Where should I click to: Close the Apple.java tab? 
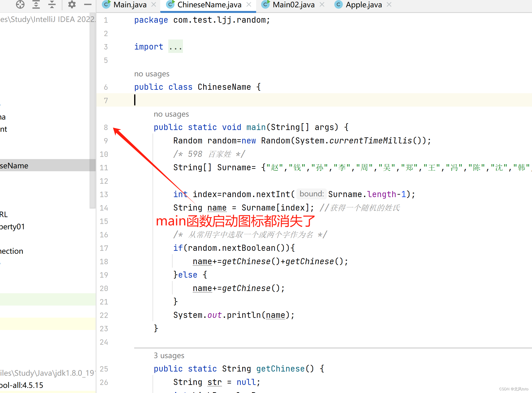(389, 5)
